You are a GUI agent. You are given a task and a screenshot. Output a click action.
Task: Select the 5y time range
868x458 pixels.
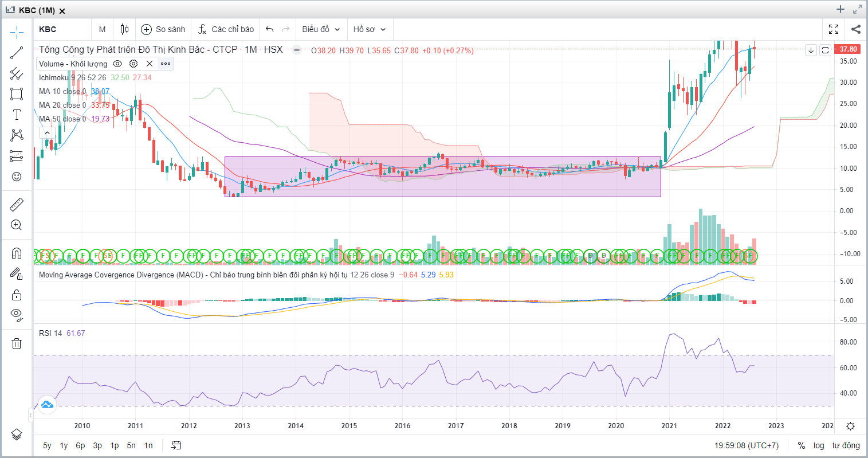47,445
